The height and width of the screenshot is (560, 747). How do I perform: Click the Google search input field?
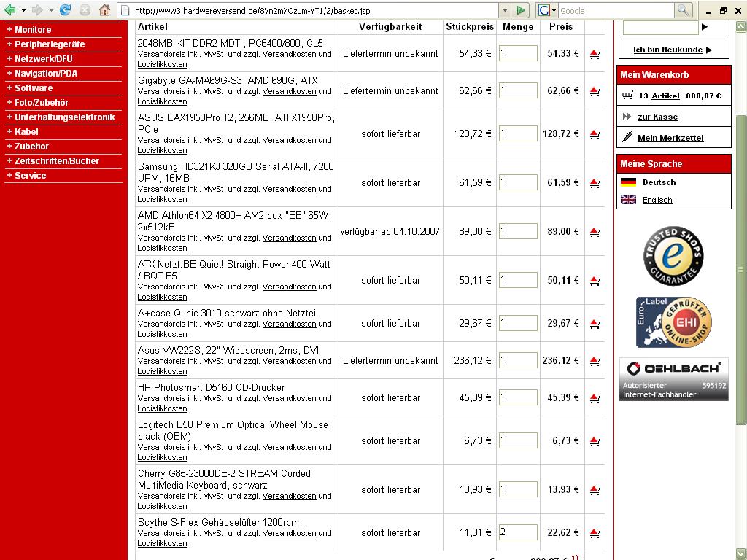pos(616,10)
